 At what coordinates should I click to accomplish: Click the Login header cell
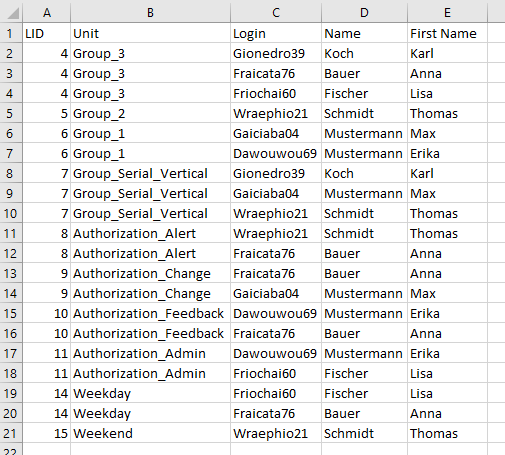[x=276, y=33]
